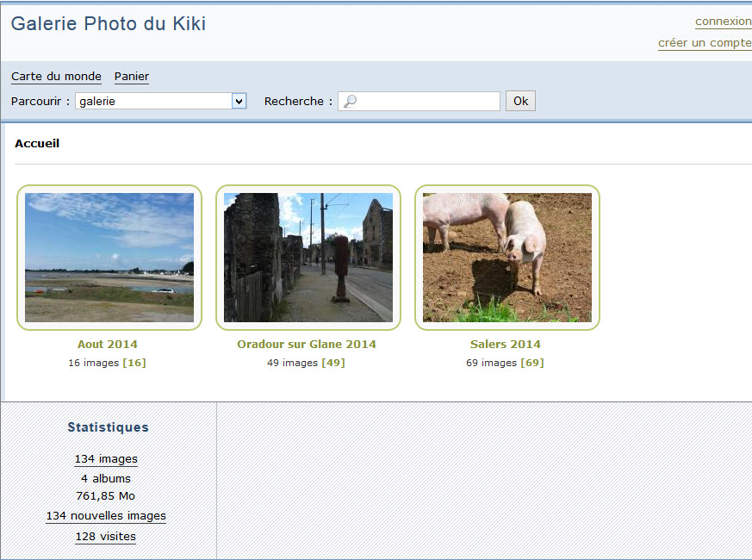Open the Panier menu link

[132, 77]
